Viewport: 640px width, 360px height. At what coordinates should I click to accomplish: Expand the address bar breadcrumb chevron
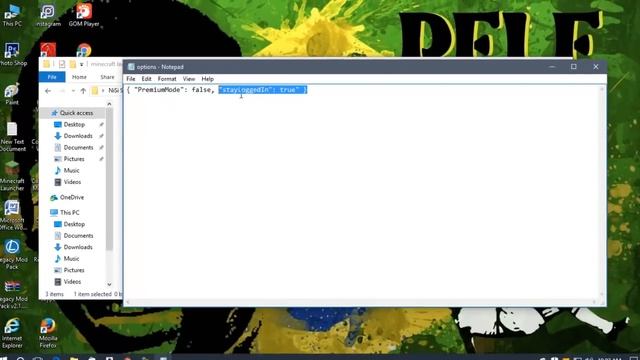(x=103, y=91)
